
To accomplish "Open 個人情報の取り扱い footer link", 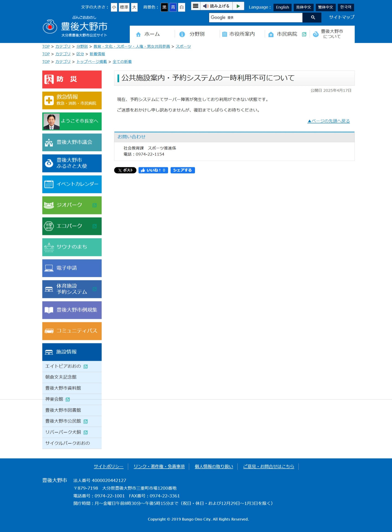I will (214, 467).
